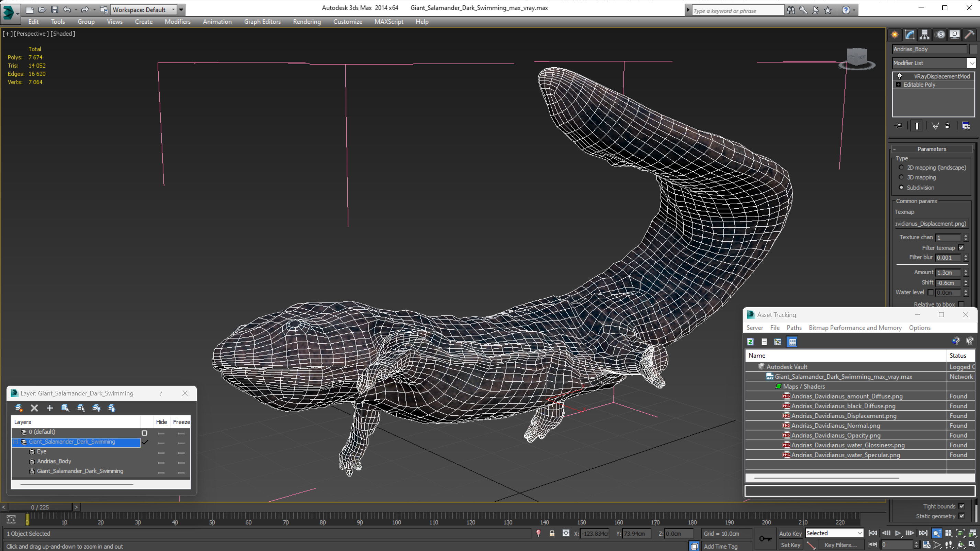Click the Andrias_Body object color swatch

973,49
